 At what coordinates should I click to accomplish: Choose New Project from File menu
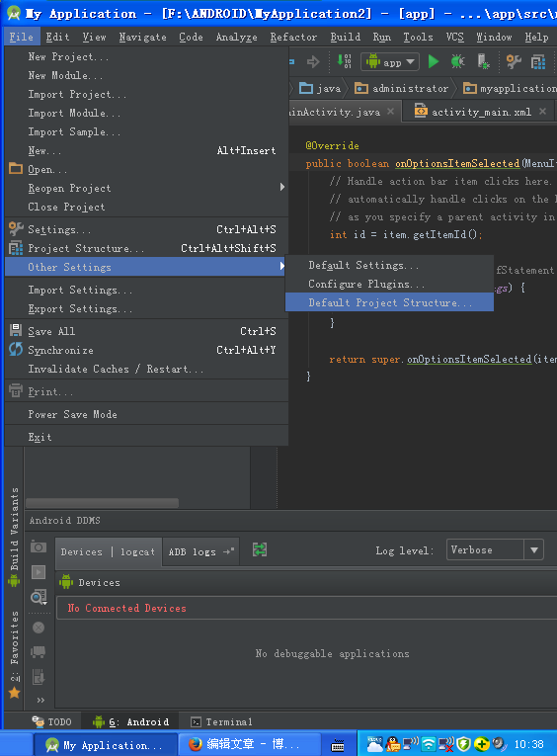tap(146, 56)
